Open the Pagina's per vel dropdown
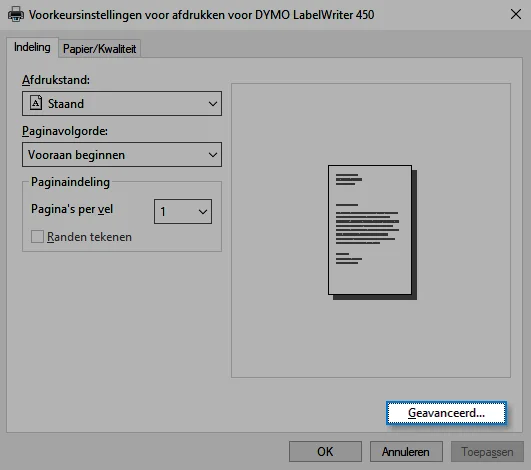The width and height of the screenshot is (531, 470). coord(183,211)
